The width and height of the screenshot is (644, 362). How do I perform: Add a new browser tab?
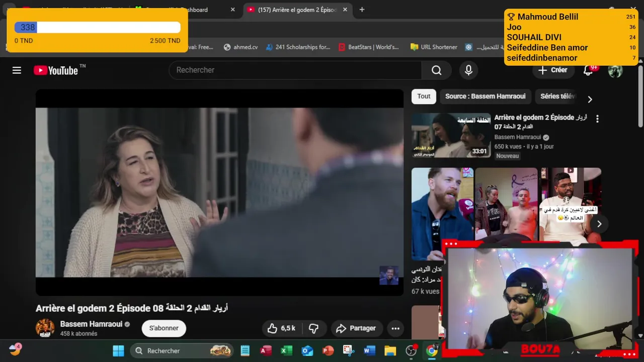[362, 10]
